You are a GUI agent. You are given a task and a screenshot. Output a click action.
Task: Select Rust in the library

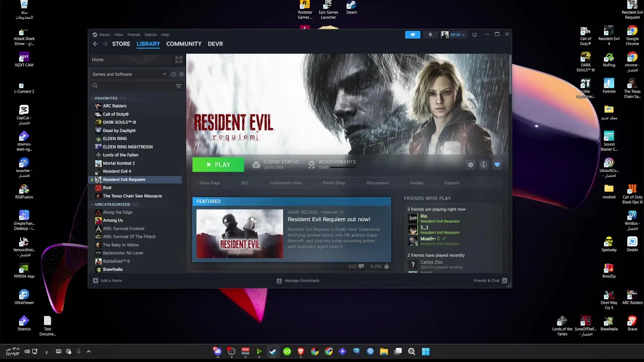pyautogui.click(x=107, y=188)
